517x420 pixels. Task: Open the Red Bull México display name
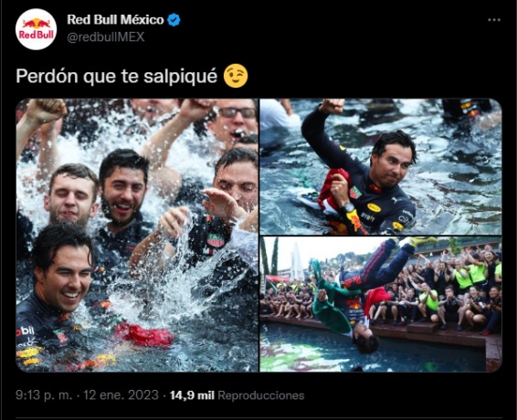coord(115,20)
